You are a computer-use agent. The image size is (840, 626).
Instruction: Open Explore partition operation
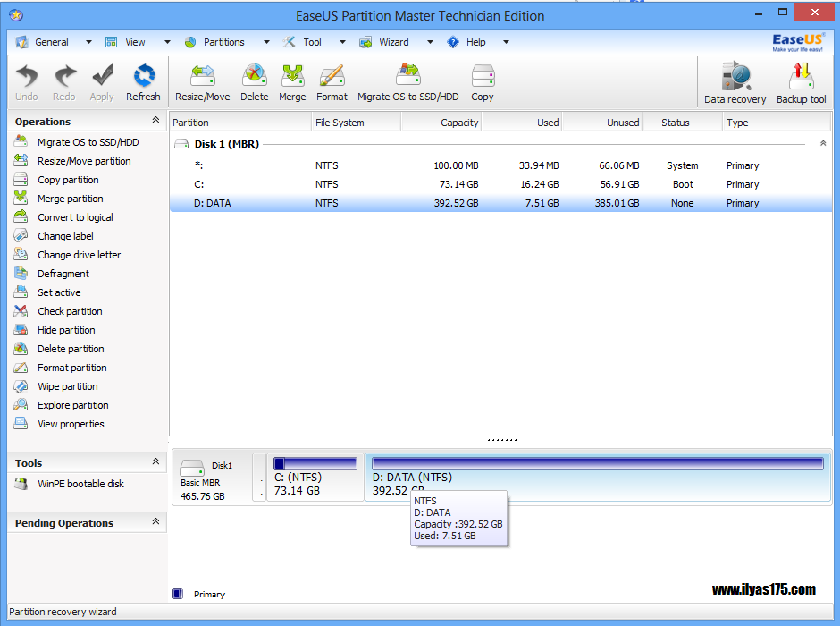tap(73, 404)
